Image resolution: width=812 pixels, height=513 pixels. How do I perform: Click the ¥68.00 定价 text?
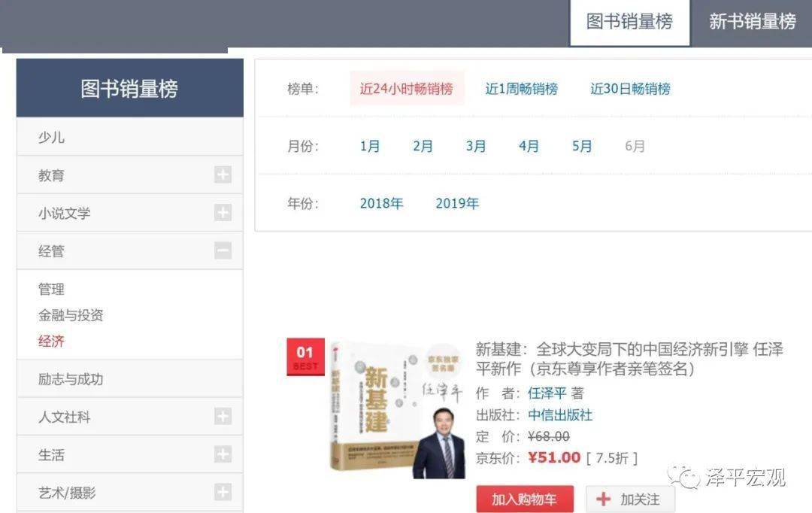549,437
